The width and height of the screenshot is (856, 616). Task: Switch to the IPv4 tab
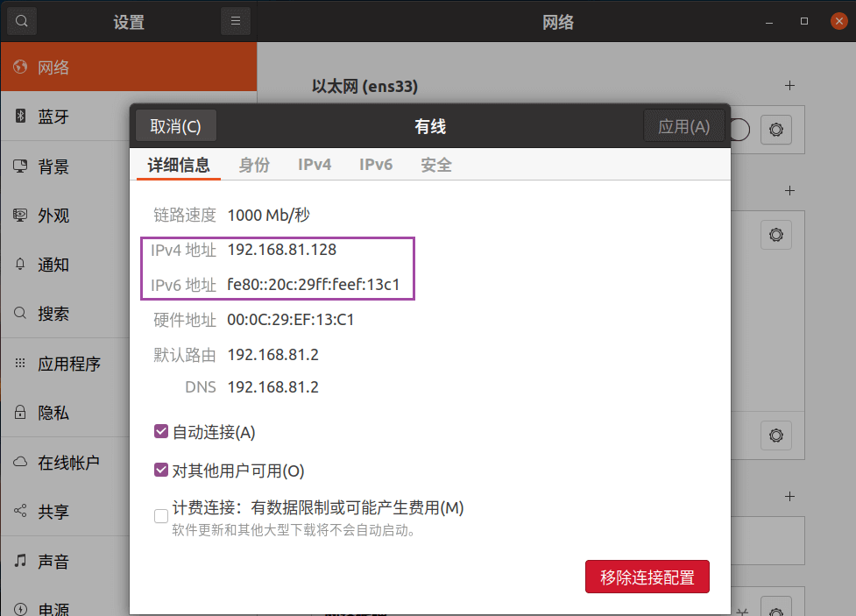click(315, 164)
